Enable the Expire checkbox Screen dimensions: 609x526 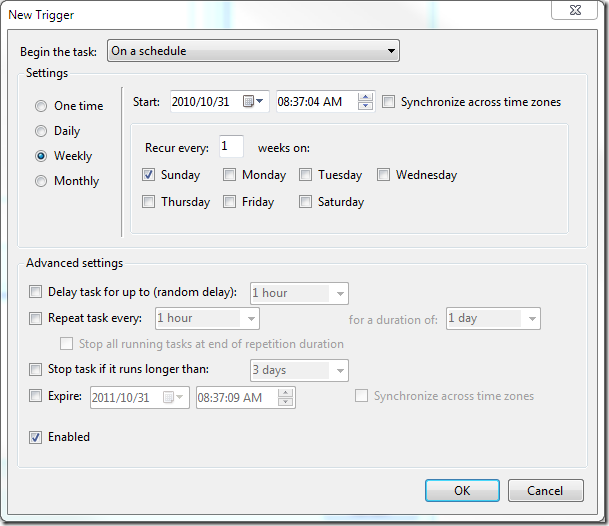click(x=37, y=396)
